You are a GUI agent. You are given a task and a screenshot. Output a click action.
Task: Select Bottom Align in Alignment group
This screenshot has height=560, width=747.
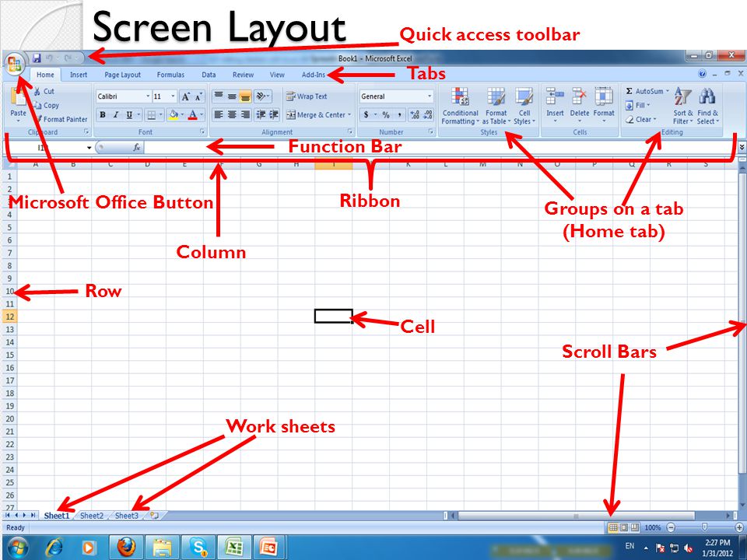(x=245, y=96)
